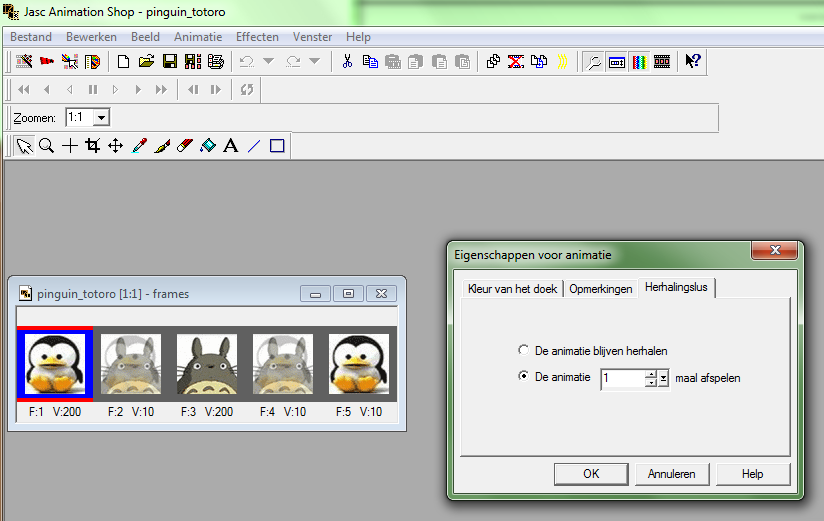Open the Venster menu
Image resolution: width=824 pixels, height=521 pixels.
click(x=312, y=37)
